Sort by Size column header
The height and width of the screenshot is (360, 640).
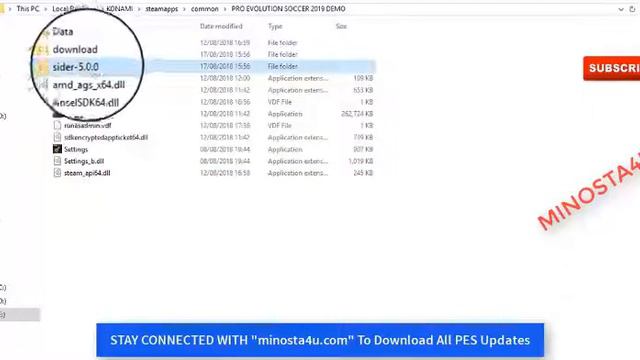point(341,26)
